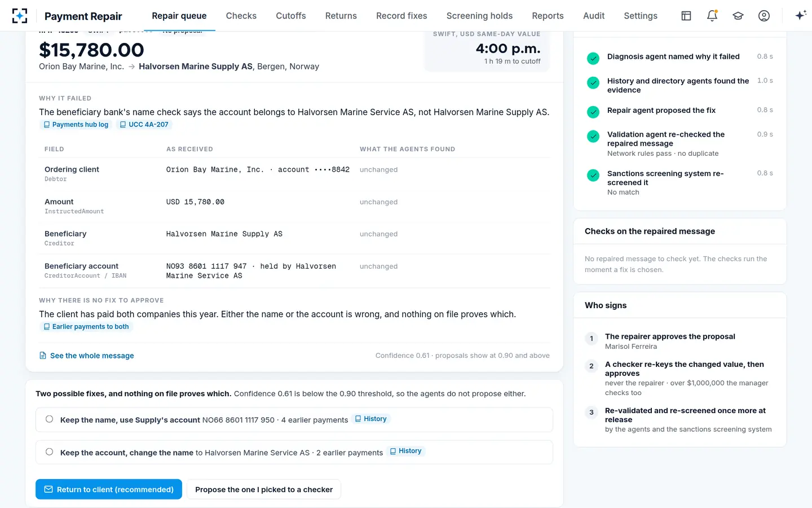Open the AI sparkle assistant icon

[x=800, y=16]
